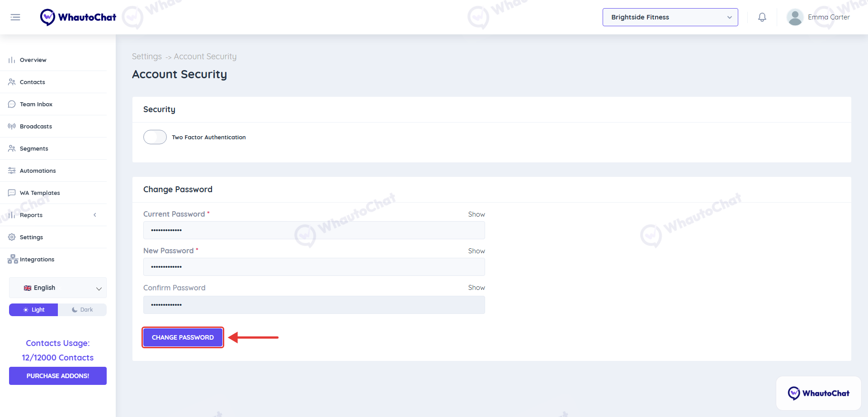Click the Settings gear icon

[x=12, y=237]
